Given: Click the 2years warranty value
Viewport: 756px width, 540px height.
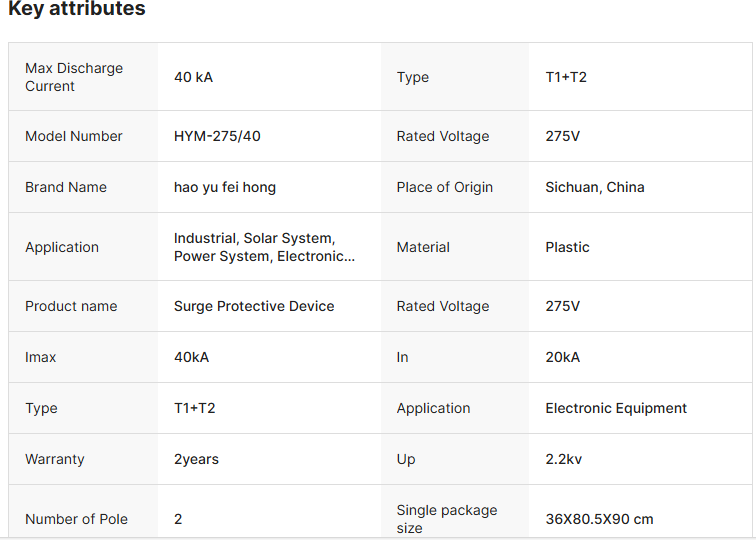Looking at the screenshot, I should point(196,459).
